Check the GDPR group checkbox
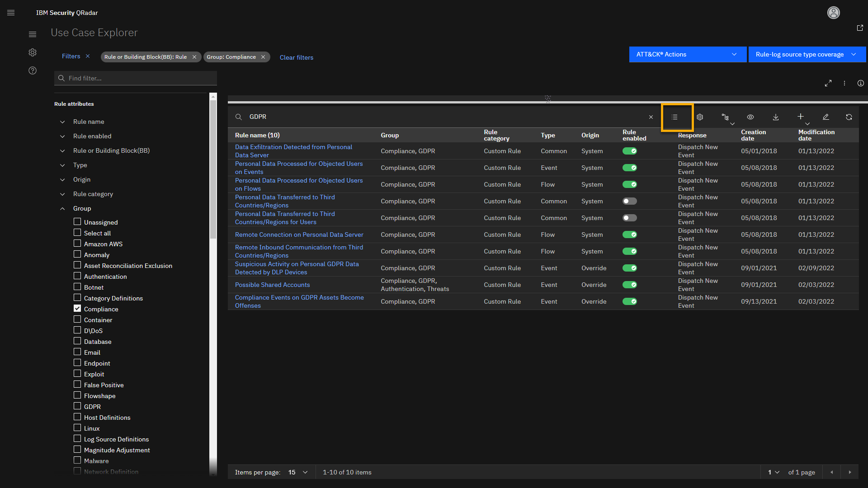This screenshot has height=488, width=868. (x=77, y=406)
